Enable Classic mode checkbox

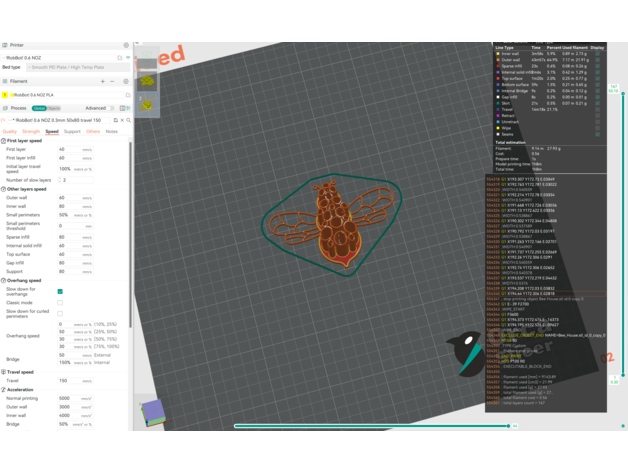pos(60,302)
